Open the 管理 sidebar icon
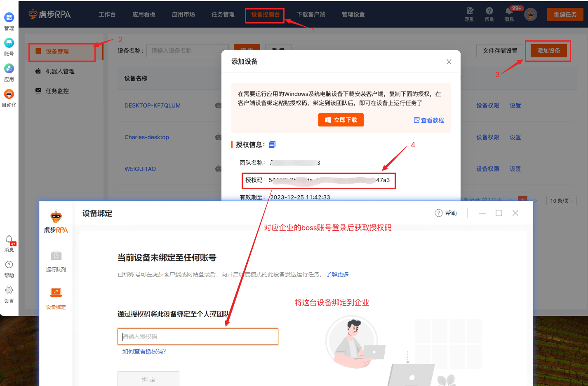The height and width of the screenshot is (386, 588). tap(9, 17)
